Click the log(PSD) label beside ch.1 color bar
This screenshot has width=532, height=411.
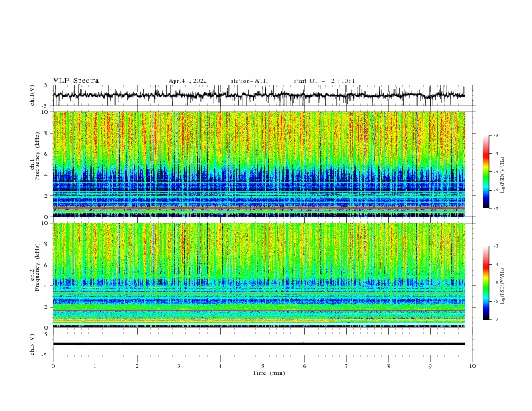[x=503, y=175]
